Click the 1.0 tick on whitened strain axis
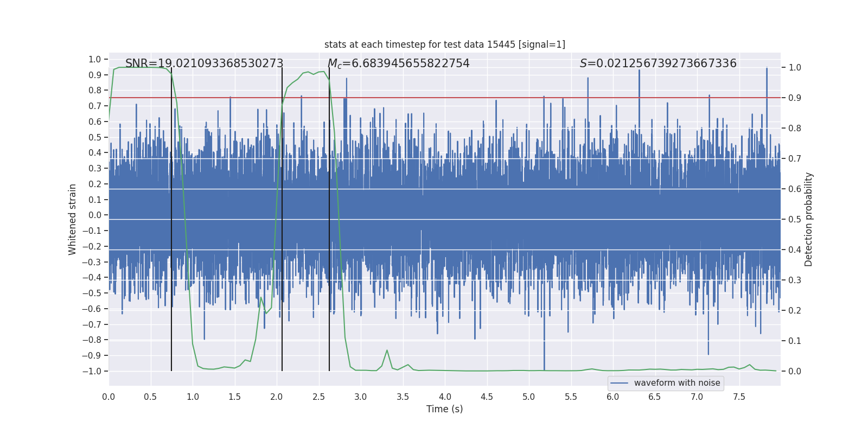This screenshot has height=434, width=868. click(x=95, y=59)
